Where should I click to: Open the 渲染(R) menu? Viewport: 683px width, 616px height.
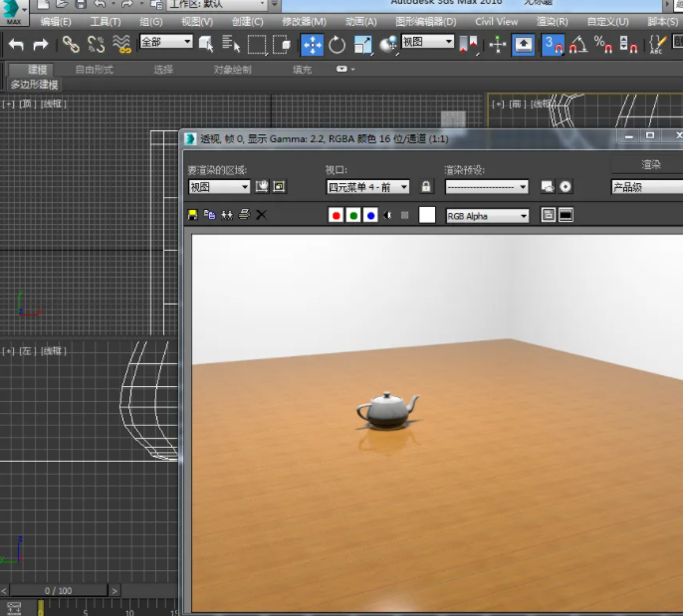pyautogui.click(x=553, y=21)
